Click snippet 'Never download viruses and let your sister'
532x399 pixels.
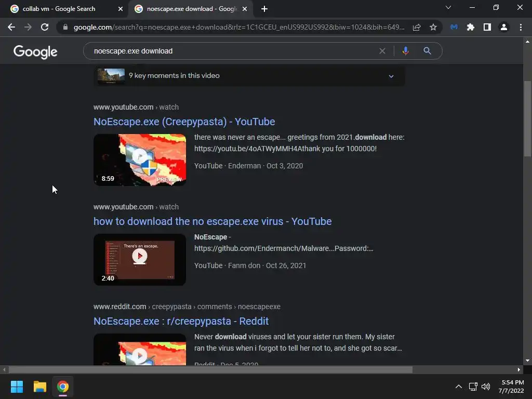tap(298, 342)
